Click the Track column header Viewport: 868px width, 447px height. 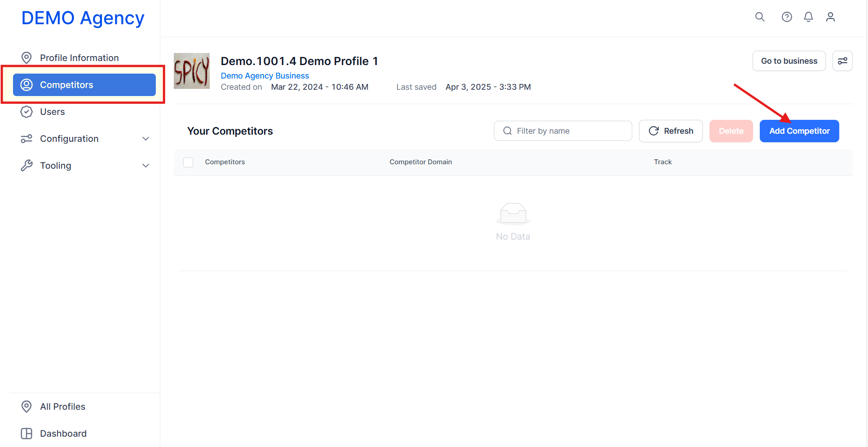663,162
